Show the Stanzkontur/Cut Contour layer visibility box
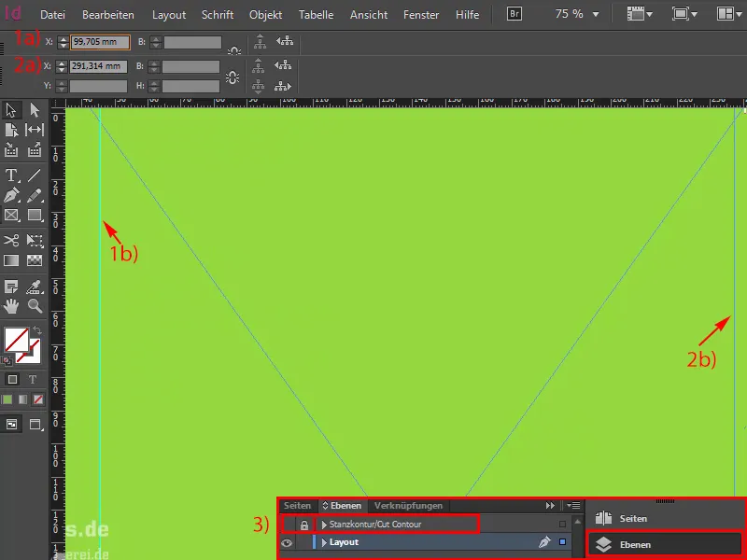The height and width of the screenshot is (560, 747). click(288, 525)
